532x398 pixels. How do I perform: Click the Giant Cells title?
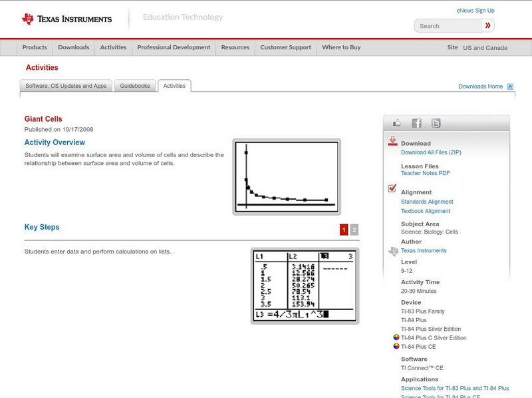43,119
